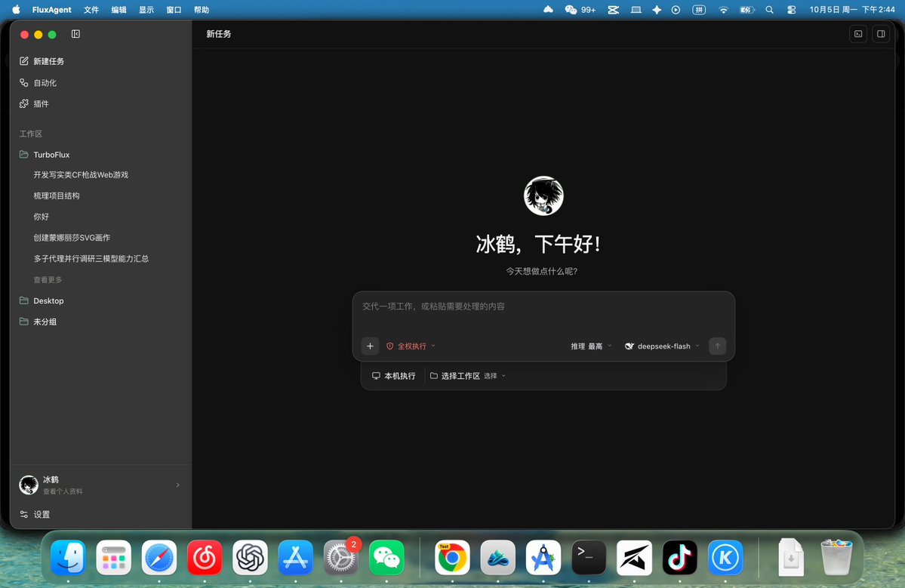Open the 显示 menu
The width and height of the screenshot is (905, 588).
(146, 10)
